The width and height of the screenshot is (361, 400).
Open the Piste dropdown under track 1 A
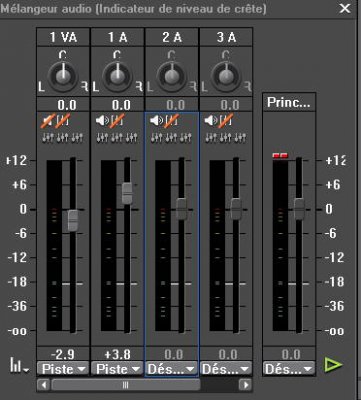coord(117,369)
